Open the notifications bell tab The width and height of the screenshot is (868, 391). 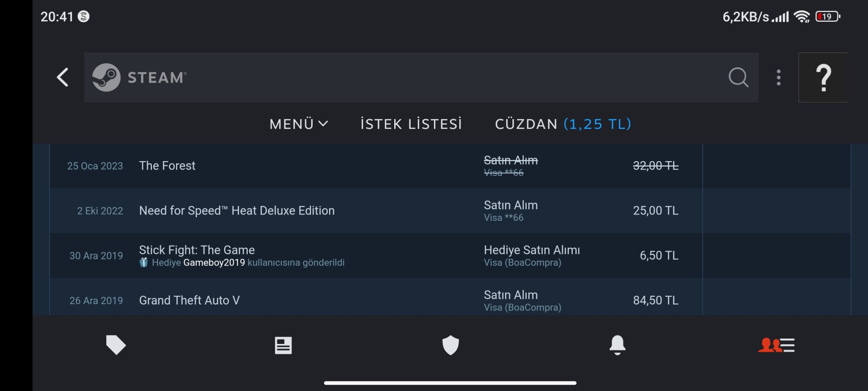[x=618, y=345]
